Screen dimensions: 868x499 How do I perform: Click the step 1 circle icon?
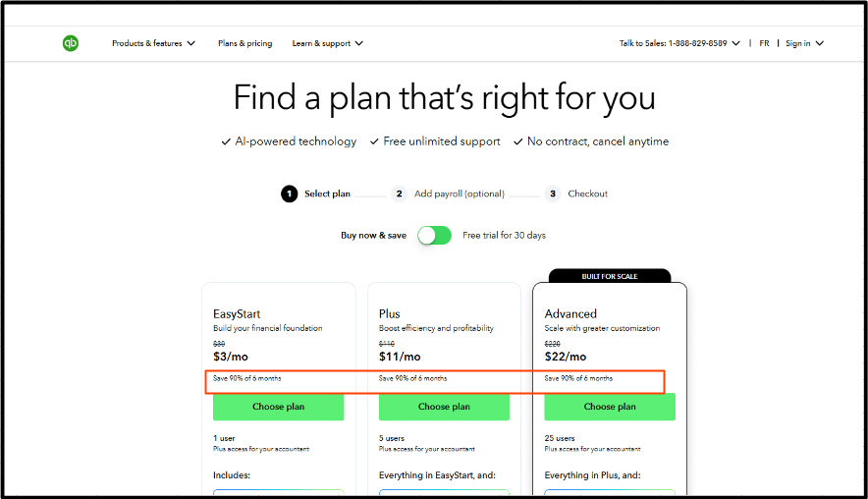coord(289,194)
